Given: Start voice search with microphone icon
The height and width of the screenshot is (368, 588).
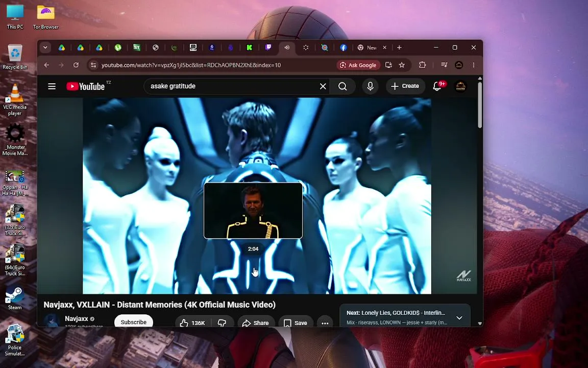Looking at the screenshot, I should click(370, 86).
